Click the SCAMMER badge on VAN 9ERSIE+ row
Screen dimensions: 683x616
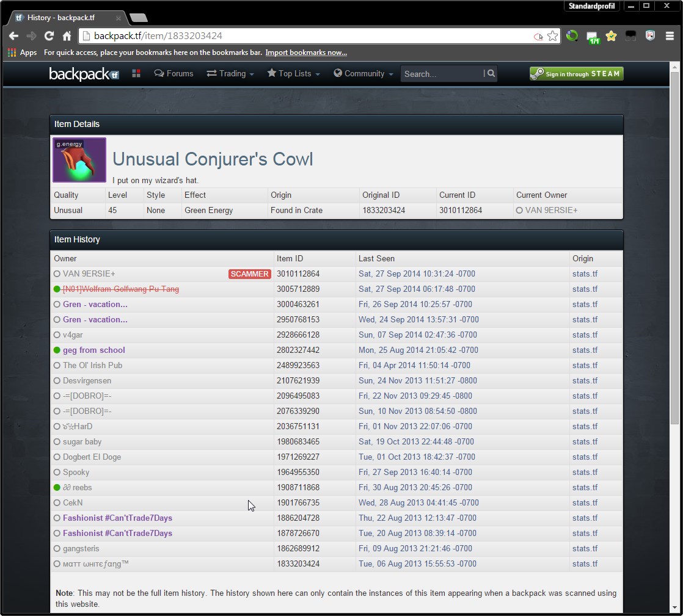250,274
